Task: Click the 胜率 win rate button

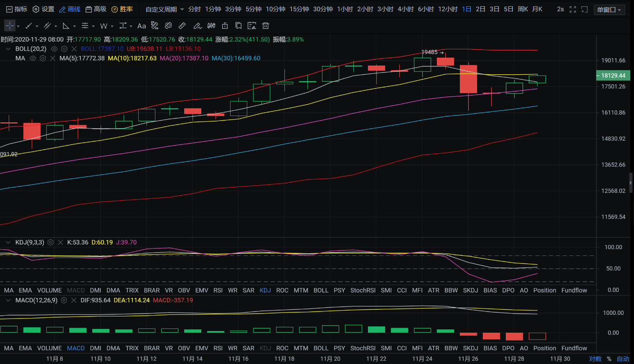Action: pyautogui.click(x=122, y=9)
